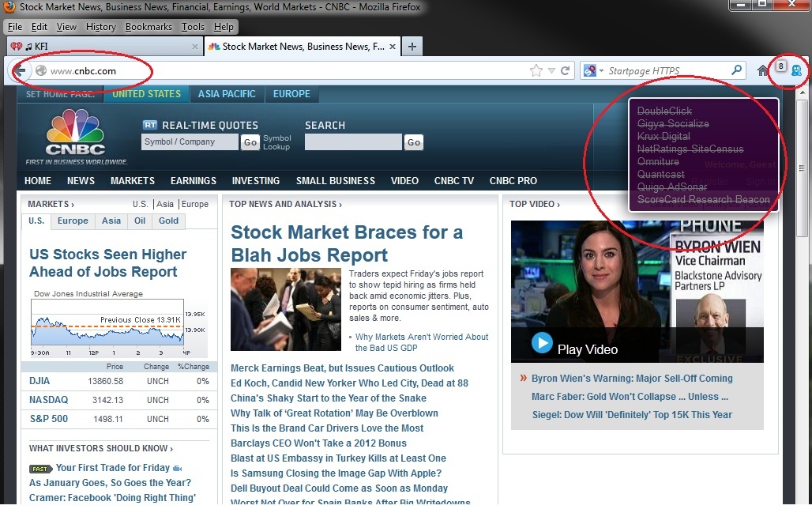
Task: Open US Stocks Seen Higher headline
Action: (107, 263)
